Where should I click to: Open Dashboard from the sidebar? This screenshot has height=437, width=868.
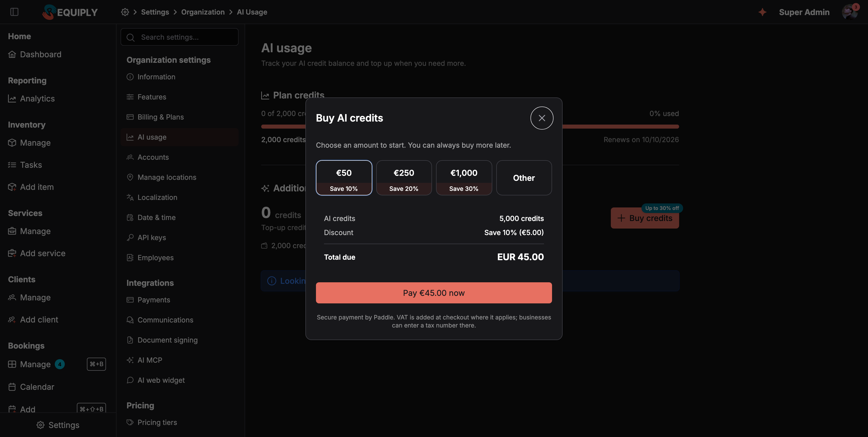coord(35,54)
